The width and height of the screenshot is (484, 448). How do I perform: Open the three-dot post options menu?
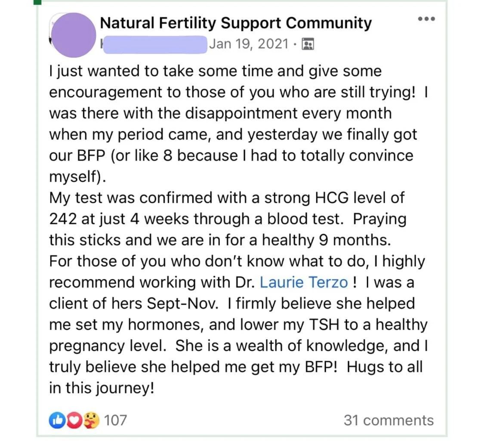click(426, 19)
